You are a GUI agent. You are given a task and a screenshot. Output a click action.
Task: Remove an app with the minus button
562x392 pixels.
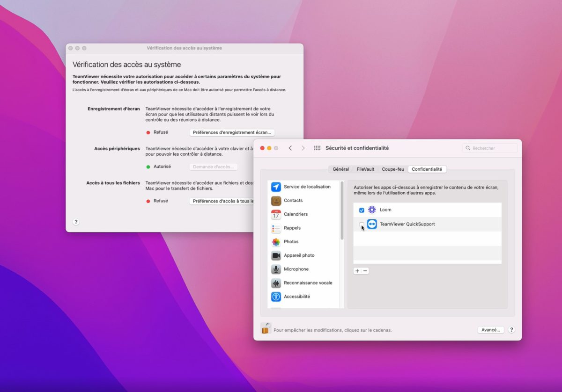365,271
